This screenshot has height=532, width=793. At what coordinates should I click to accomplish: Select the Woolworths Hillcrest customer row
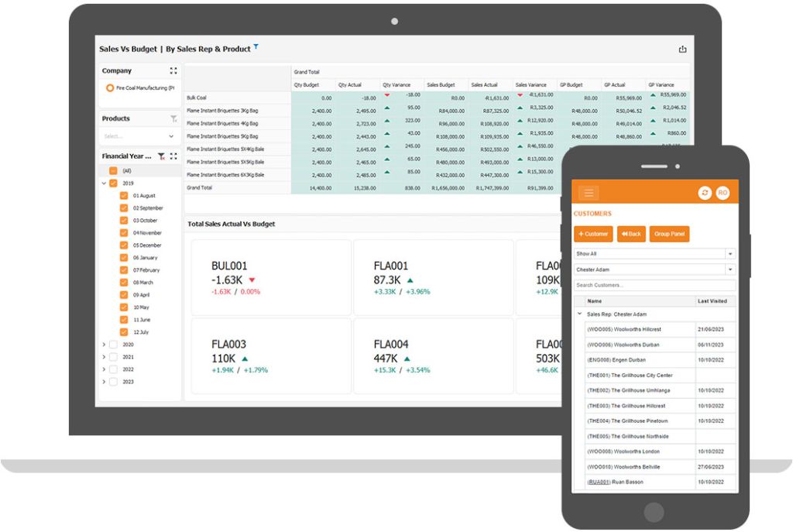(660, 329)
